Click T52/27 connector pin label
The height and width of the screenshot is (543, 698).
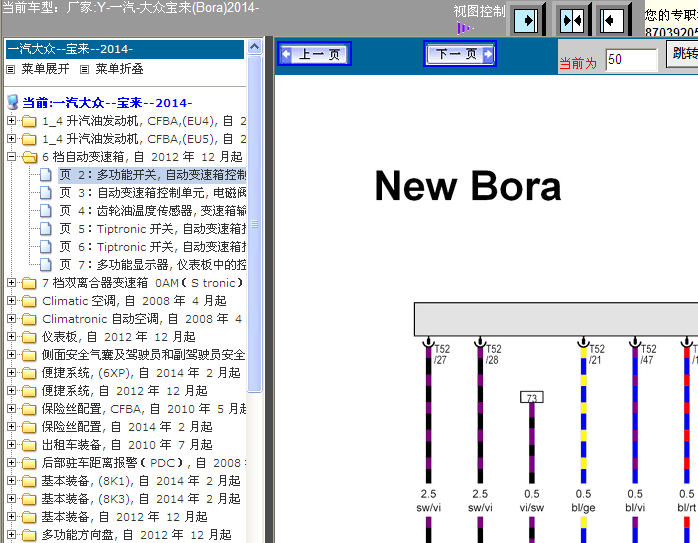(x=442, y=354)
